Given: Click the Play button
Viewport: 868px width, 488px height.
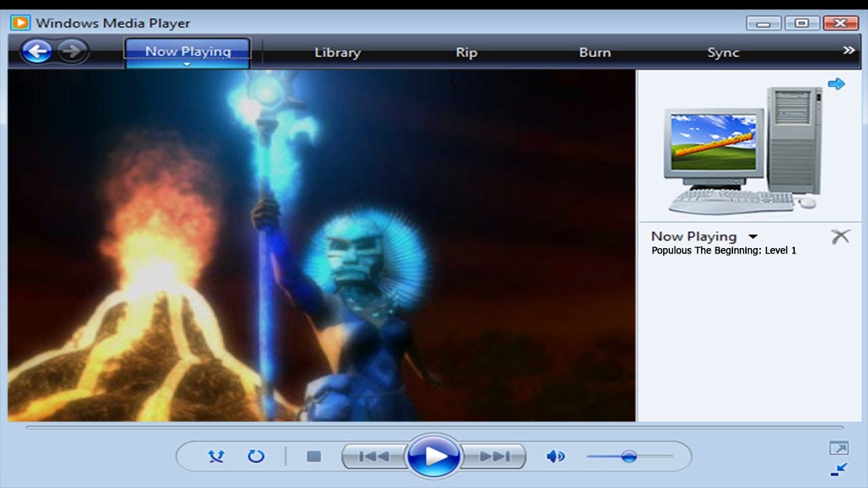Looking at the screenshot, I should click(x=434, y=456).
